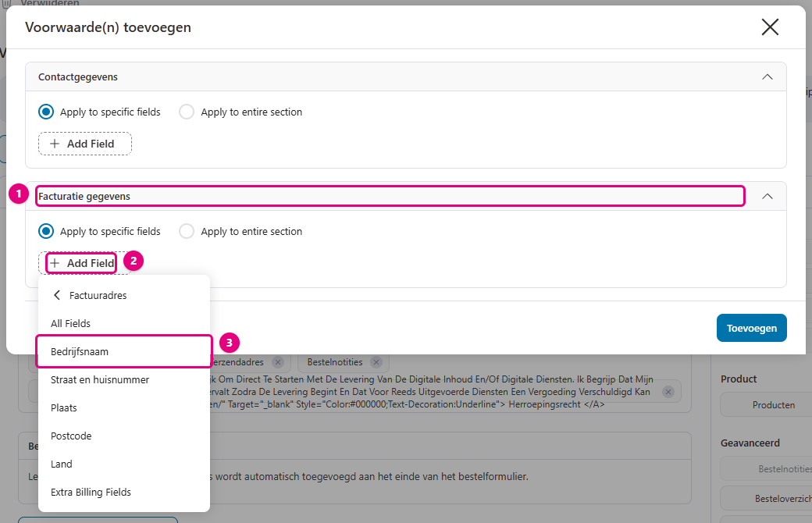
Task: Click the 'Geavanceerd' heading in the sidebar
Action: click(x=750, y=443)
